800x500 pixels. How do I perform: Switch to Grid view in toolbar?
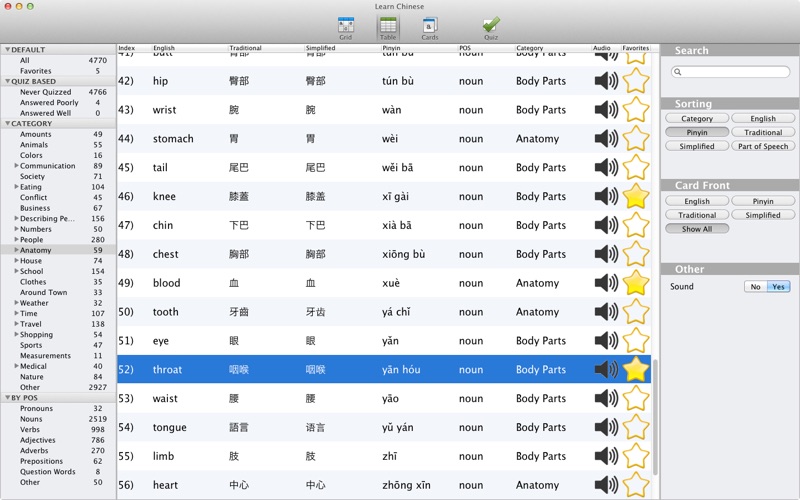[x=345, y=28]
